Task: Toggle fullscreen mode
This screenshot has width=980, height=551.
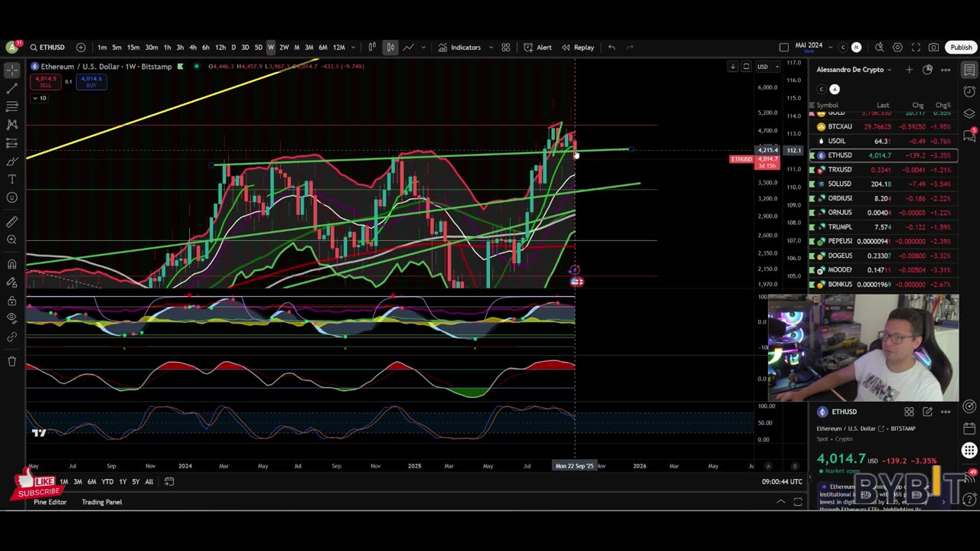Action: 916,47
